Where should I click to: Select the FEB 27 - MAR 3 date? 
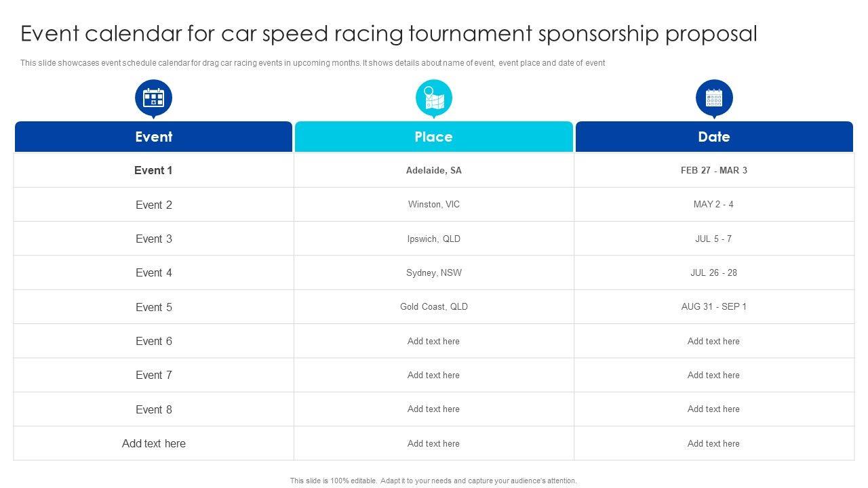point(714,170)
